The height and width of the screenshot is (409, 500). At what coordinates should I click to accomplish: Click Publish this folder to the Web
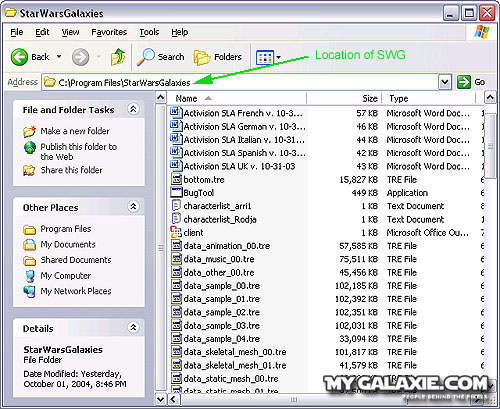pyautogui.click(x=79, y=152)
